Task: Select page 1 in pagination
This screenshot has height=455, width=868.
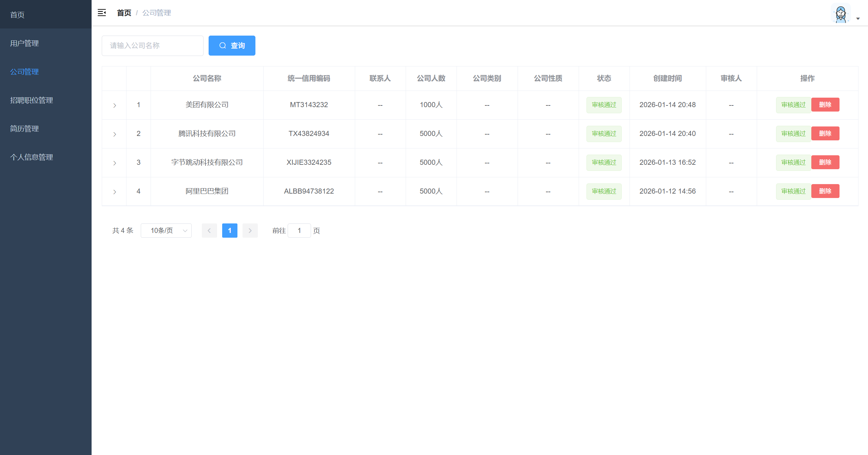Action: (230, 231)
